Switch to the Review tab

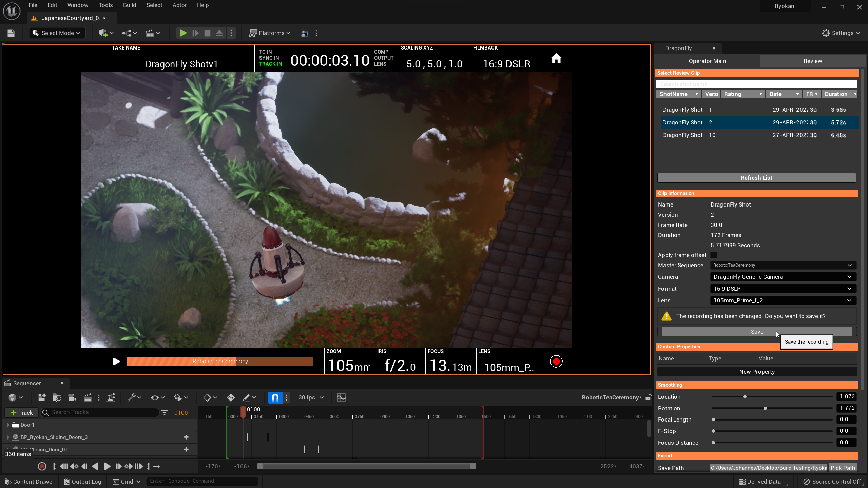[812, 61]
